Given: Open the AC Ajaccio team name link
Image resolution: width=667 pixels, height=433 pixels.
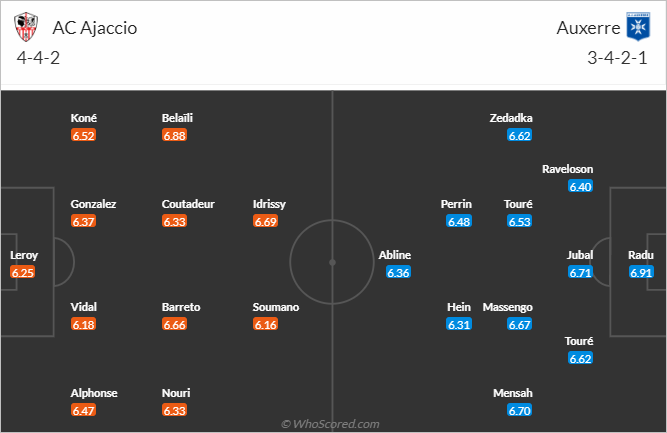Looking at the screenshot, I should coord(97,27).
